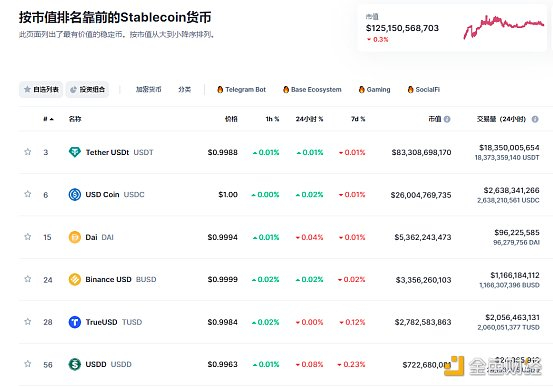Click the market cap sparkline chart
This screenshot has width=553, height=387.
(x=504, y=27)
